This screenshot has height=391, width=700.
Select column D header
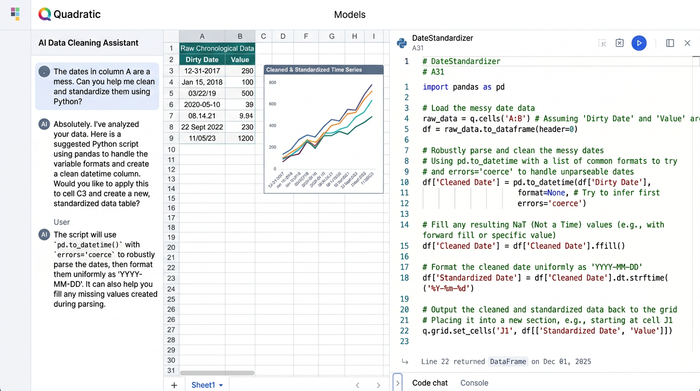tap(283, 36)
